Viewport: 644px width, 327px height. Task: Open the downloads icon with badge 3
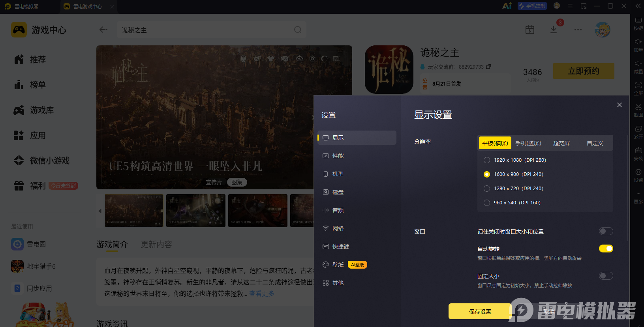[554, 30]
